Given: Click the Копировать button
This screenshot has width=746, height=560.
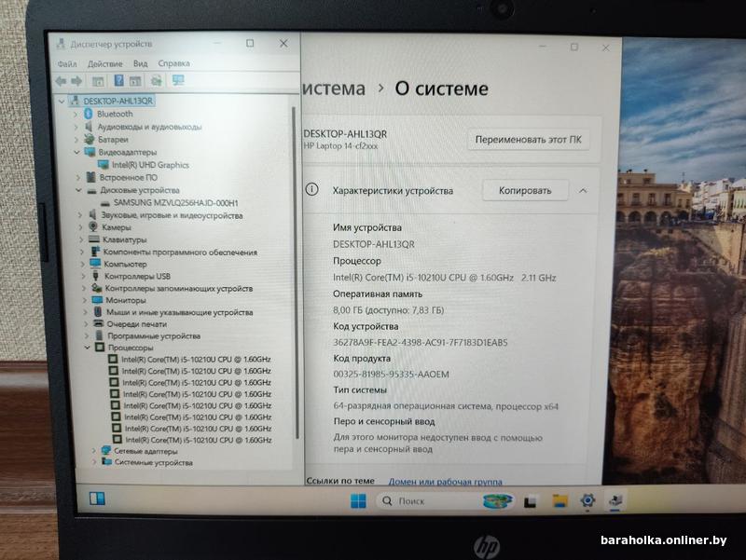Looking at the screenshot, I should point(525,191).
